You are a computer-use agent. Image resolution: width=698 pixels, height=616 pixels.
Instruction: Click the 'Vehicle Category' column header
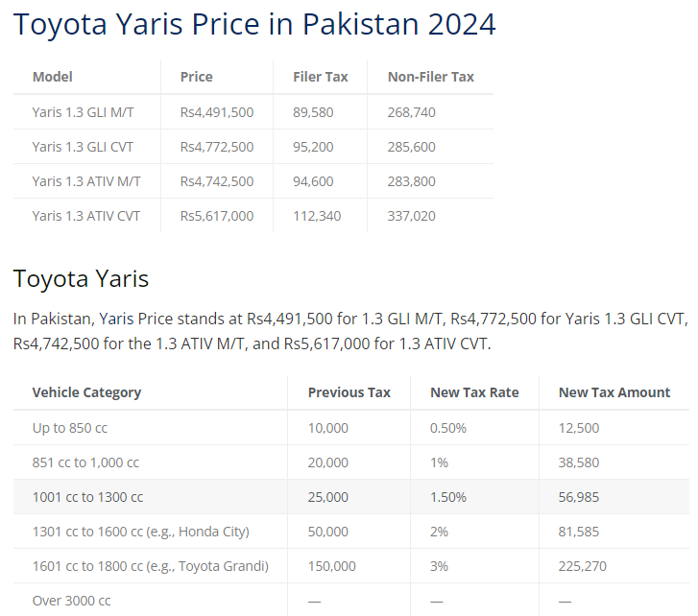tap(86, 392)
